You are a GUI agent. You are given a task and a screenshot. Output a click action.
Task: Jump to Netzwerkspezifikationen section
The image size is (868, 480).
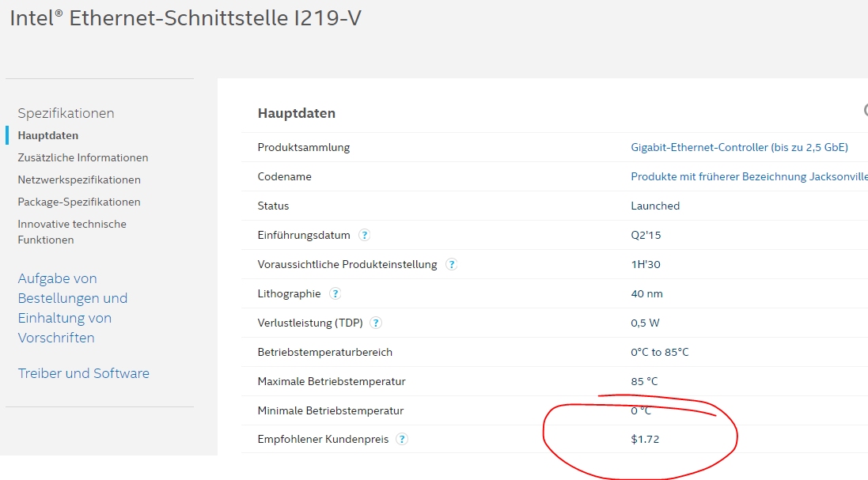pyautogui.click(x=79, y=180)
